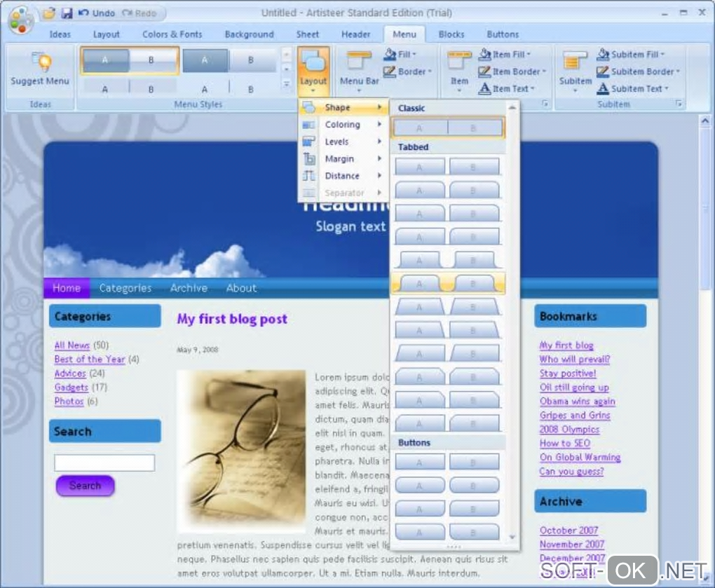Screen dimensions: 715x588
Task: Open the Coloring submenu
Action: point(343,125)
